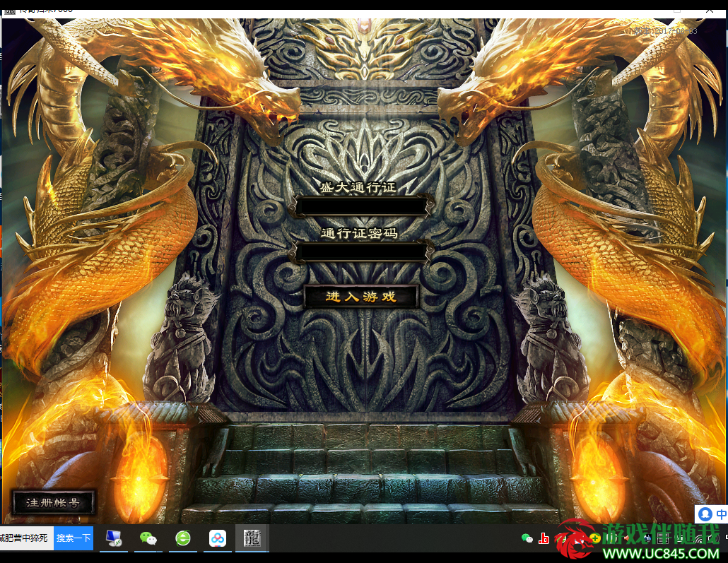Focus the 通行证密码 password field
Viewport: 728px width, 563px height.
(362, 251)
